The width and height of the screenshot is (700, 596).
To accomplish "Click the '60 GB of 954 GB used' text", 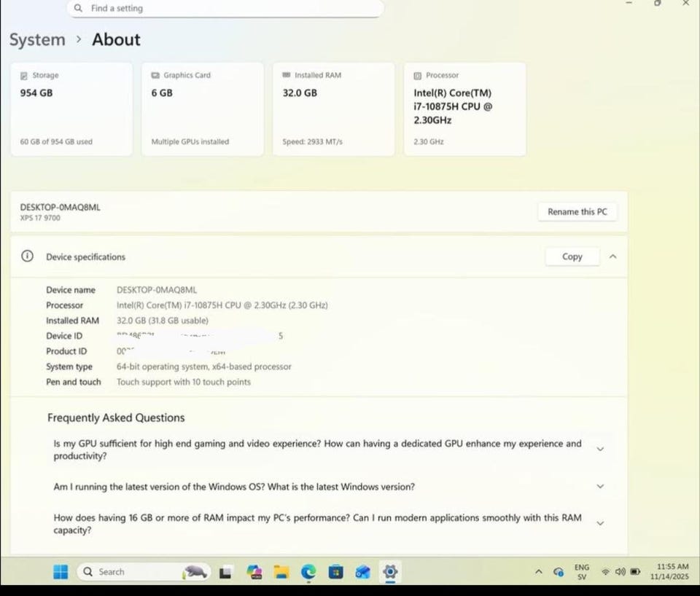I will [56, 141].
